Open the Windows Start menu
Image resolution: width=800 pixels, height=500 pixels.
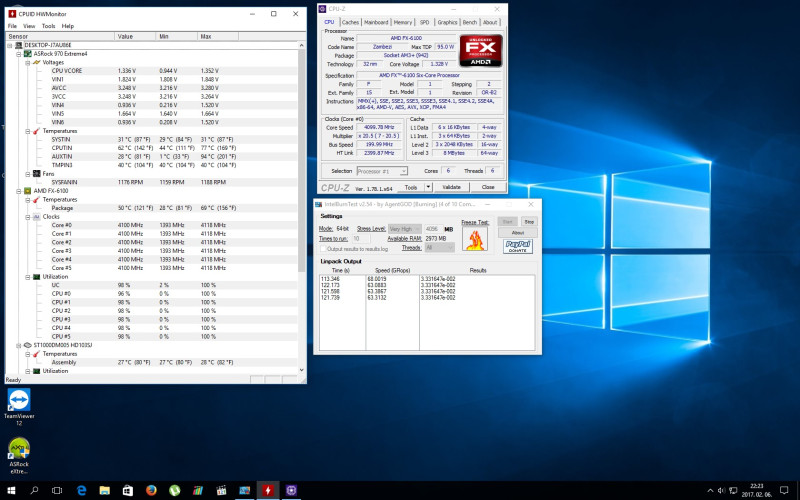coord(11,491)
